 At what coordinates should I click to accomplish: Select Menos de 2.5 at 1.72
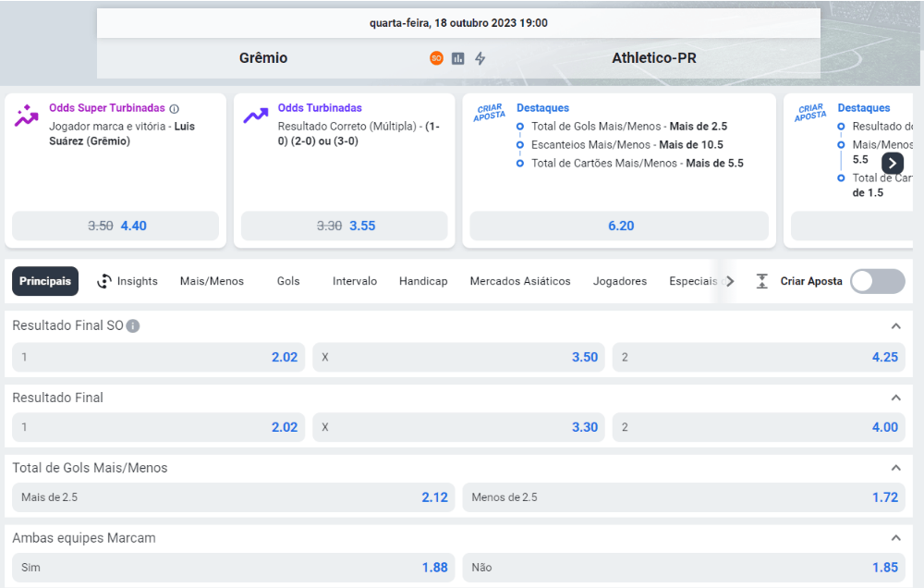[x=684, y=497]
